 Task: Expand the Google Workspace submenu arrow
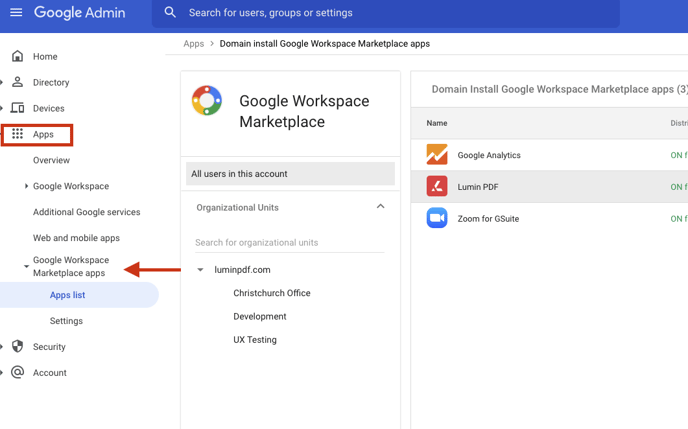point(26,186)
